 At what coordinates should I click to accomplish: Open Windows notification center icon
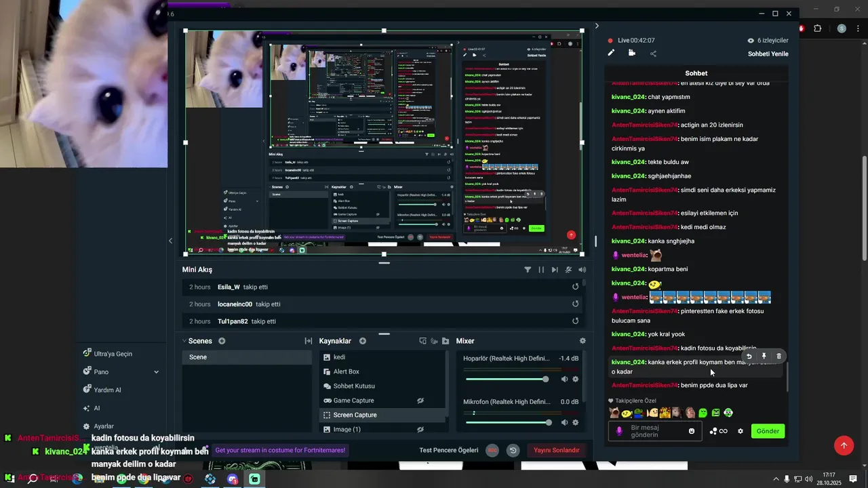(854, 479)
